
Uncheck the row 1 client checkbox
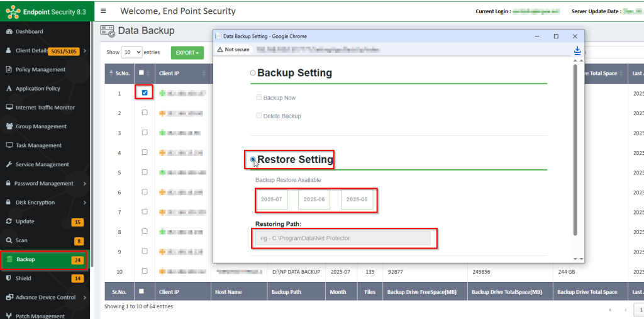[145, 93]
